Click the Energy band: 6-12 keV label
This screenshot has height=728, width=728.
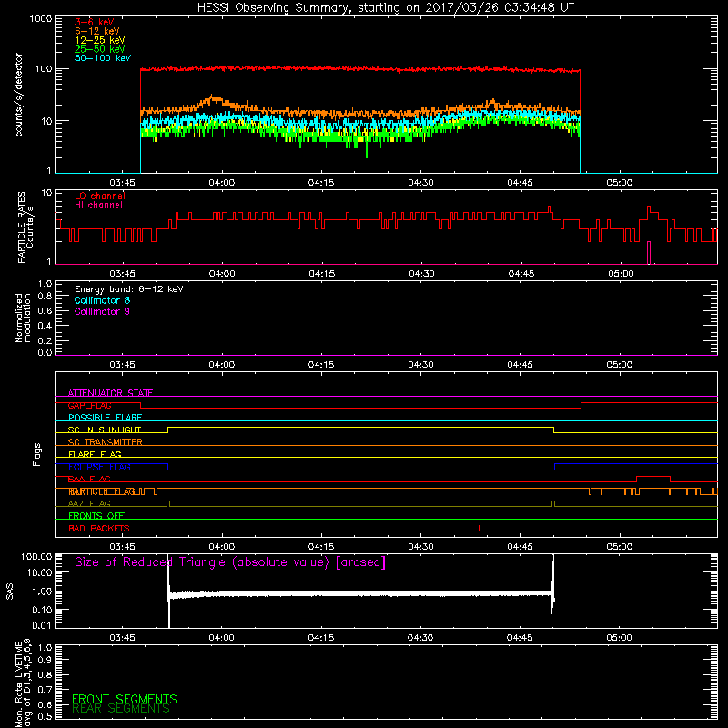[128, 289]
